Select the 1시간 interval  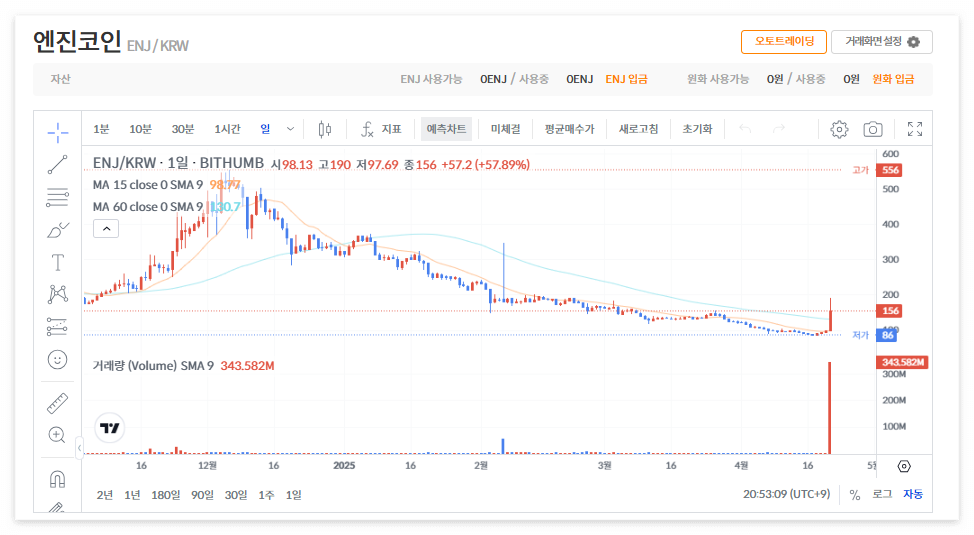coord(227,129)
